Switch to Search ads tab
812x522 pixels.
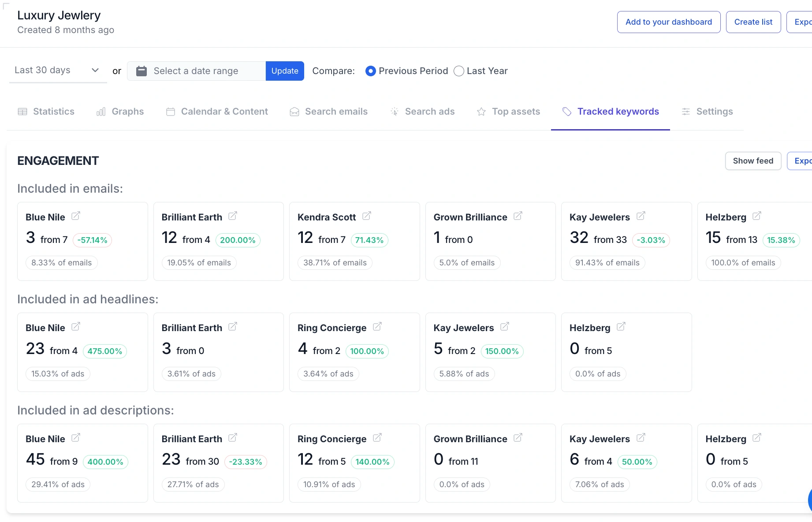(x=422, y=112)
